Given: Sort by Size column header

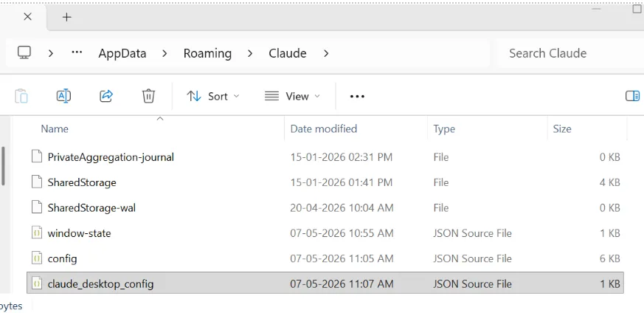Looking at the screenshot, I should click(x=562, y=128).
